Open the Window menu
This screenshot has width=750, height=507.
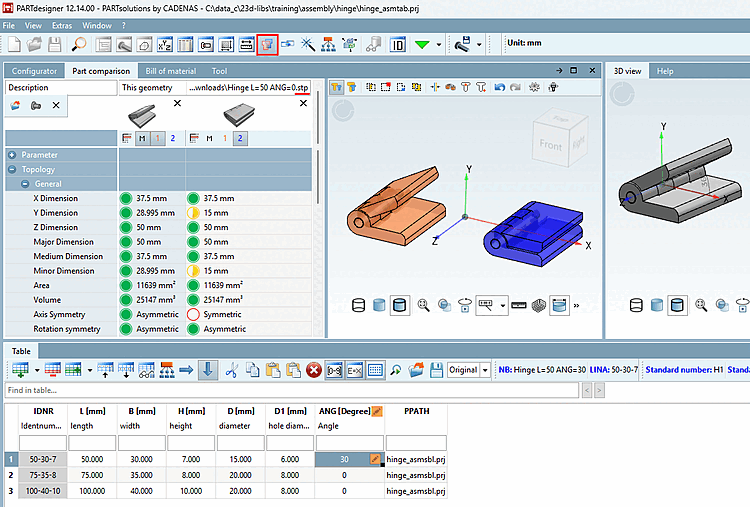pyautogui.click(x=97, y=25)
